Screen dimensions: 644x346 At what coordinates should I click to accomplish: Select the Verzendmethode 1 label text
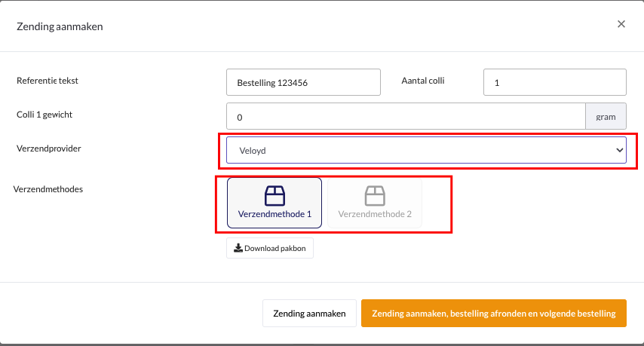[274, 214]
